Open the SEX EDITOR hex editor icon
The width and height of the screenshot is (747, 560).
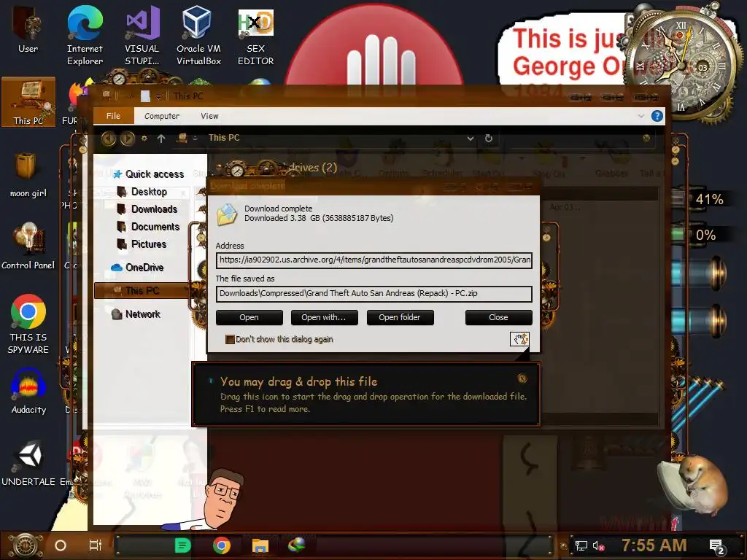(255, 36)
